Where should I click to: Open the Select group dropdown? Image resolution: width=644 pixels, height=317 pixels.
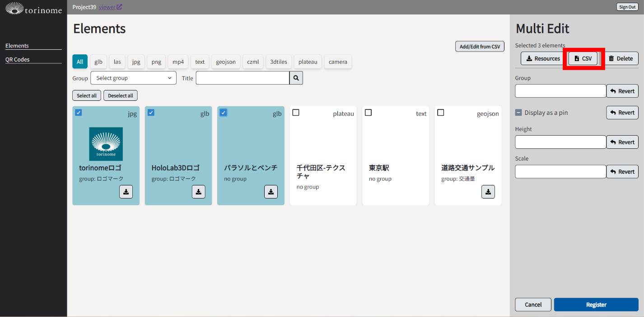pyautogui.click(x=133, y=78)
